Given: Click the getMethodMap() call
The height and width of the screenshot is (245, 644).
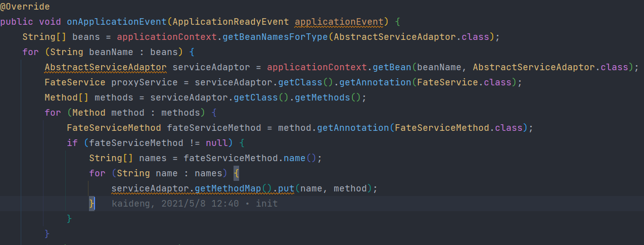Looking at the screenshot, I should click(x=234, y=188).
